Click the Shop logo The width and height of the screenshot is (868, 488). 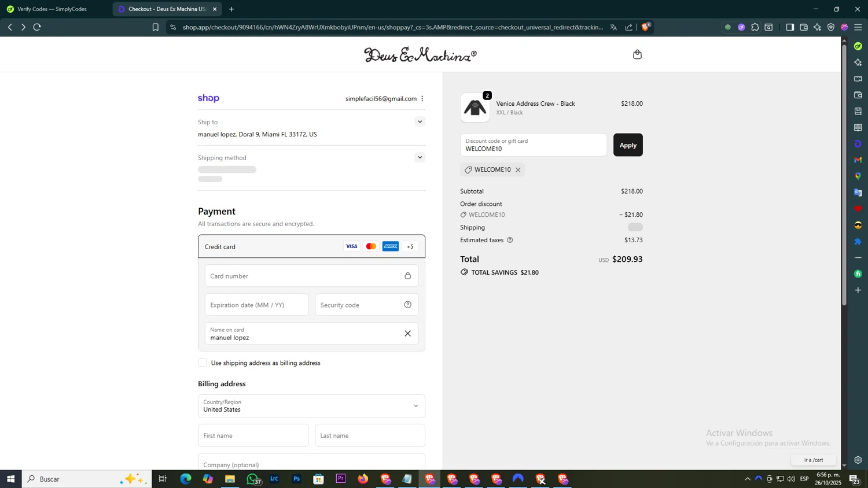coord(208,98)
